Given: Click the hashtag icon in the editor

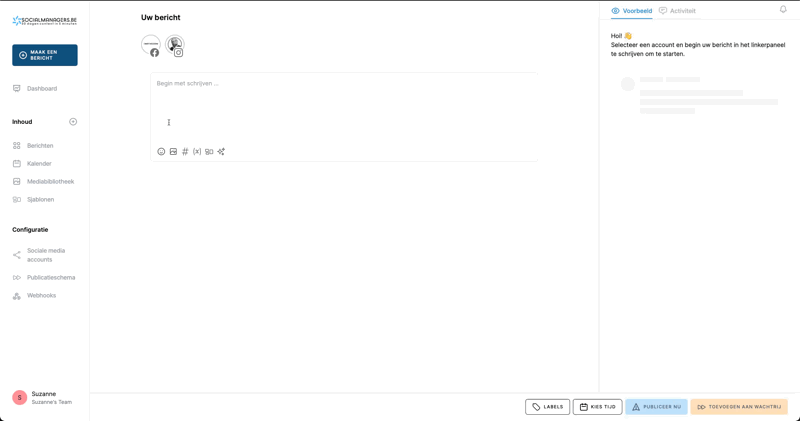Looking at the screenshot, I should coord(185,152).
